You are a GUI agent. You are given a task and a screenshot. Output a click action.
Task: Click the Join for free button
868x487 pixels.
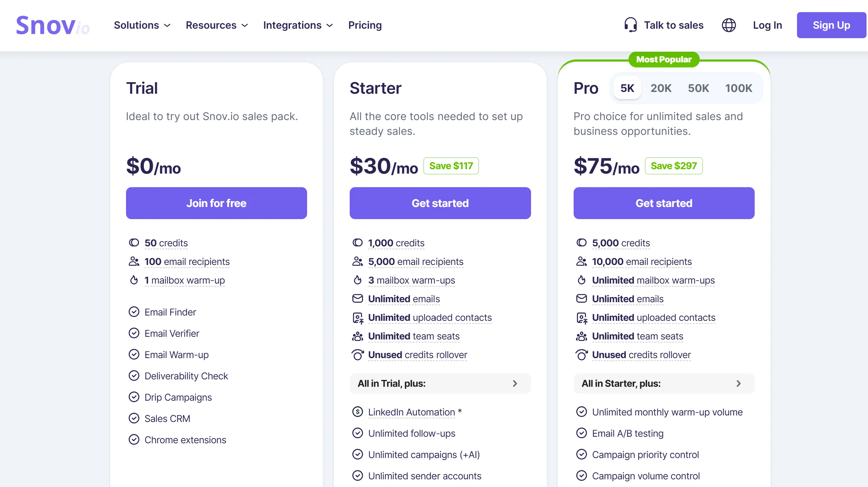[x=216, y=203]
